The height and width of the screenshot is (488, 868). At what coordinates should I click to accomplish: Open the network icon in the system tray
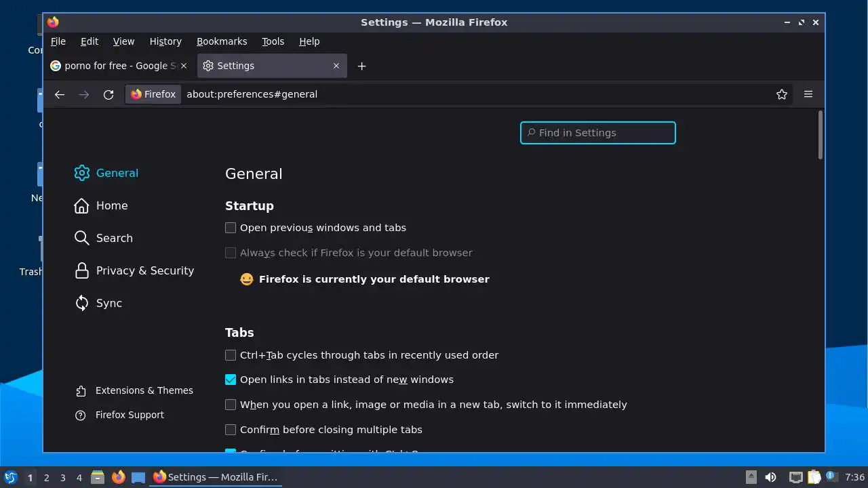tap(795, 477)
